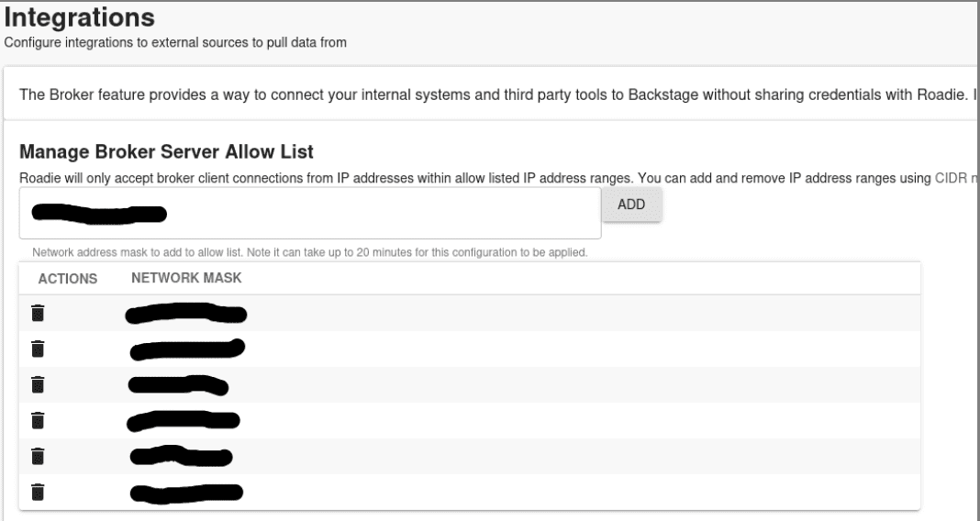This screenshot has width=980, height=521.
Task: Remove the last allow list entry using trash icon
Action: (x=39, y=493)
